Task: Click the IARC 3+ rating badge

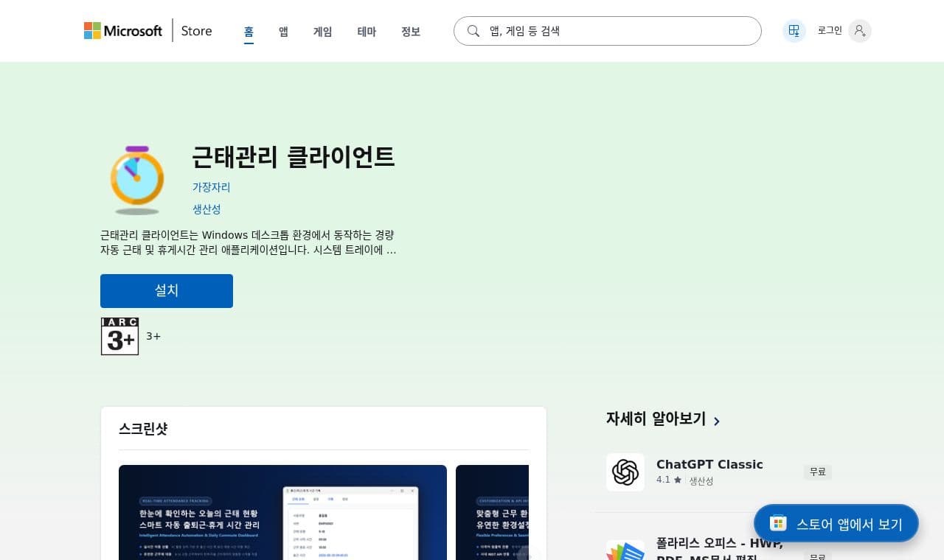Action: (x=119, y=336)
